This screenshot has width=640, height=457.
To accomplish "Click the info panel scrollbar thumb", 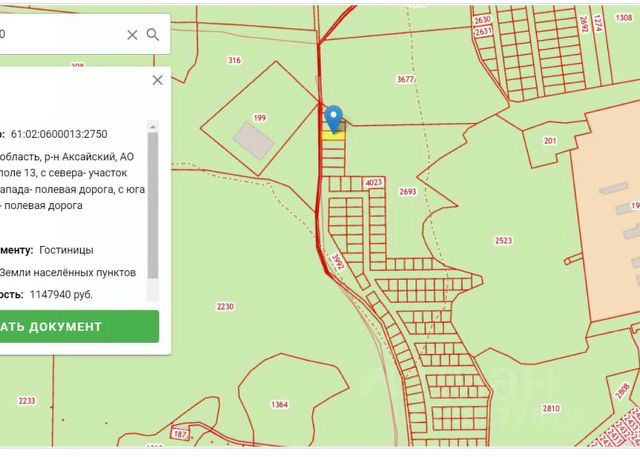I will 153,206.
